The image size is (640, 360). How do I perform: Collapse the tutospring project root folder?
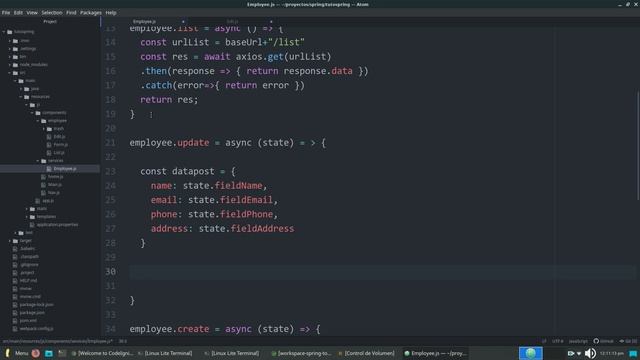coord(4,32)
